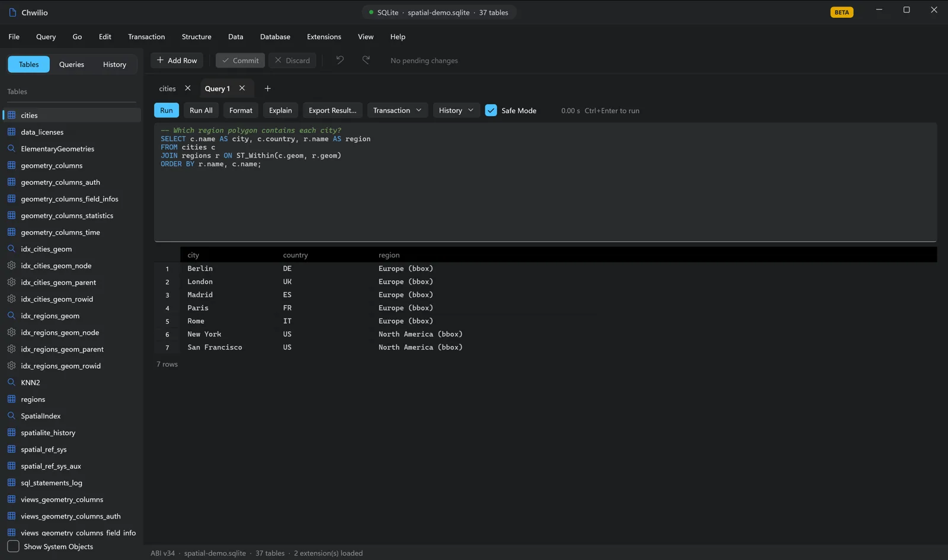948x560 pixels.
Task: Open the Database menu
Action: pyautogui.click(x=275, y=37)
